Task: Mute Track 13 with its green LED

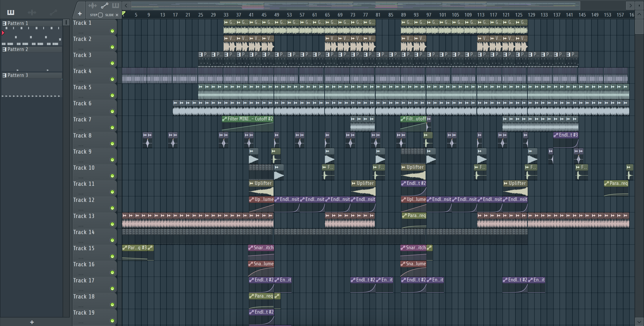Action: click(112, 224)
